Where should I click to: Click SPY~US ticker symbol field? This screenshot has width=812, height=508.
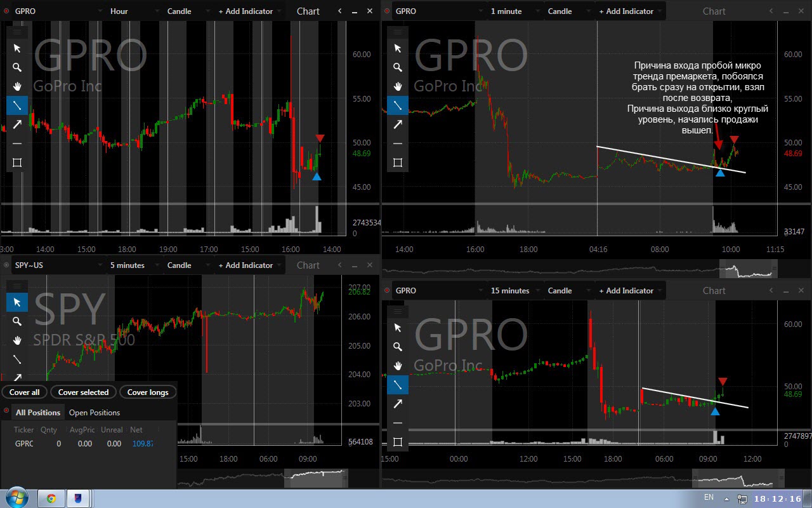coord(57,265)
